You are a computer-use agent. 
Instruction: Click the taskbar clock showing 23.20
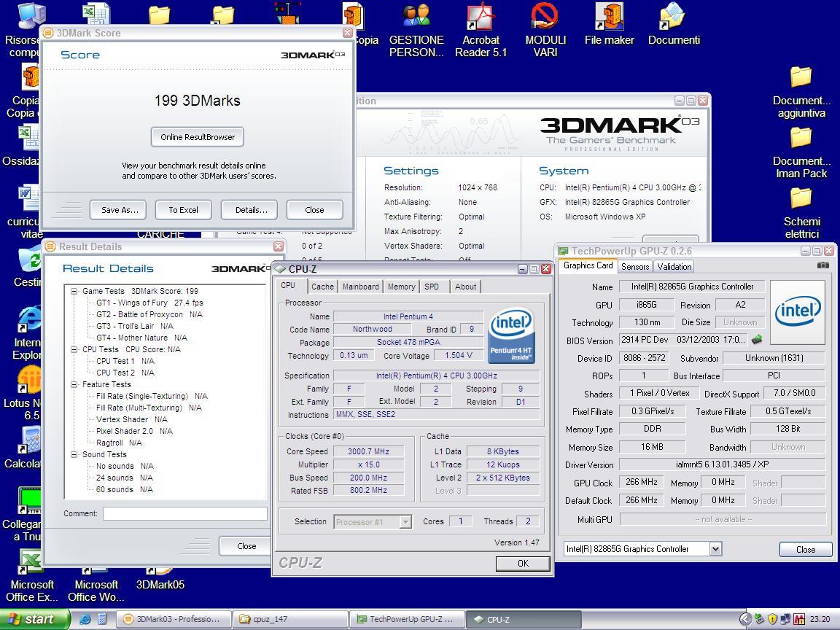point(820,619)
